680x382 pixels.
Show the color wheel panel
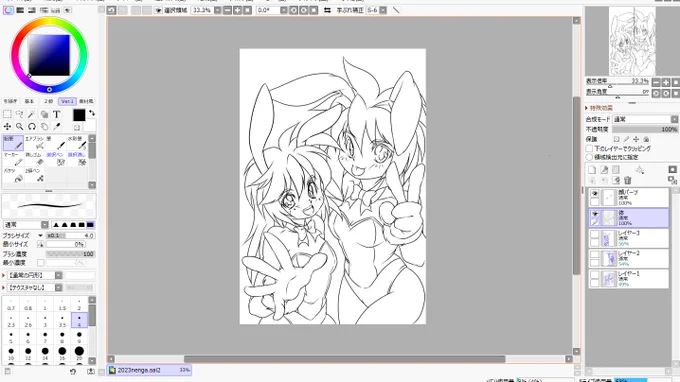[x=8, y=10]
